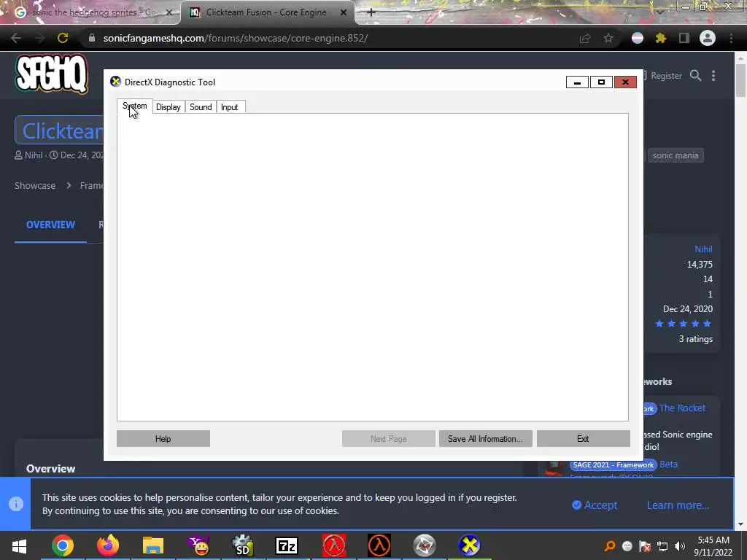The height and width of the screenshot is (560, 747).
Task: Click the share page icon in address bar
Action: [585, 38]
